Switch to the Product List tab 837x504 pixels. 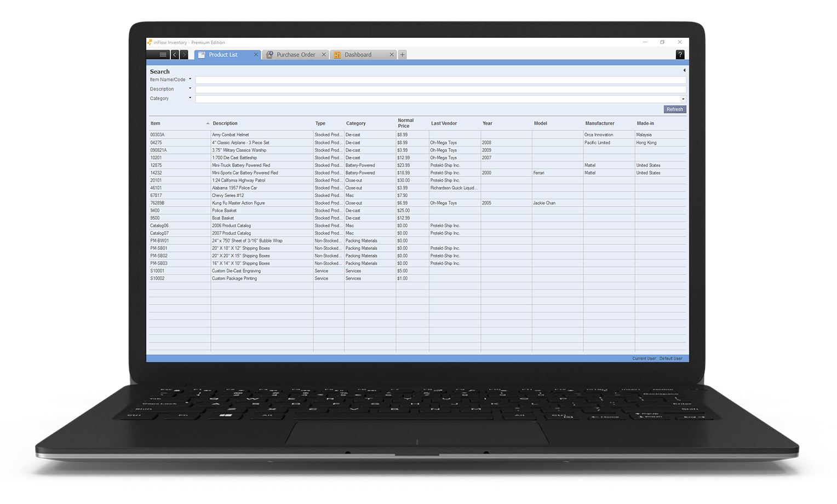point(227,55)
